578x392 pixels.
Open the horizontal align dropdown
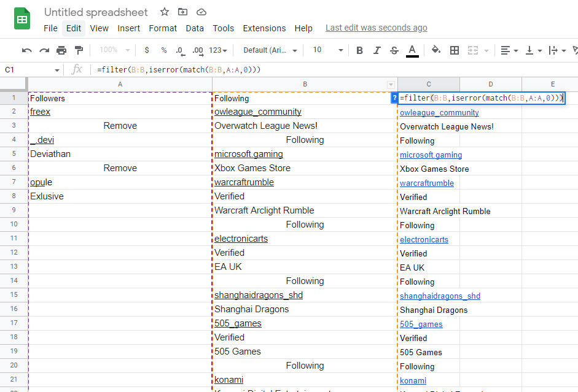click(x=509, y=50)
